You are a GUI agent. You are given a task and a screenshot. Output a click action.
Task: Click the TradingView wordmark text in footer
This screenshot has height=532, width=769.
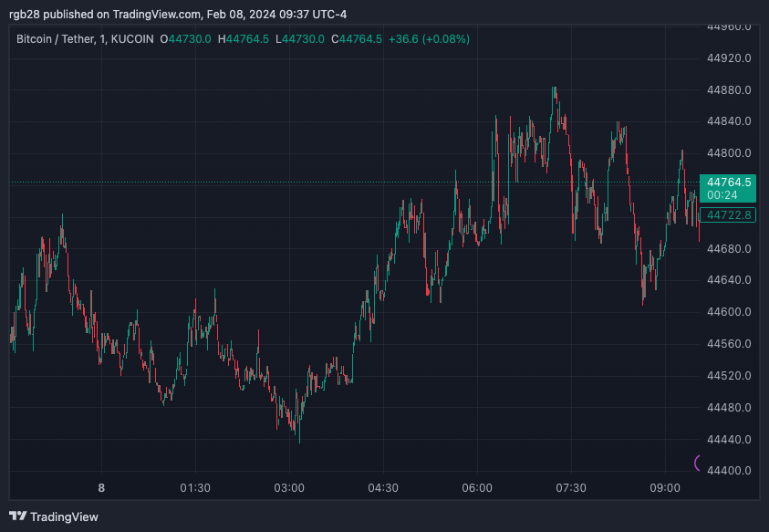(x=64, y=516)
